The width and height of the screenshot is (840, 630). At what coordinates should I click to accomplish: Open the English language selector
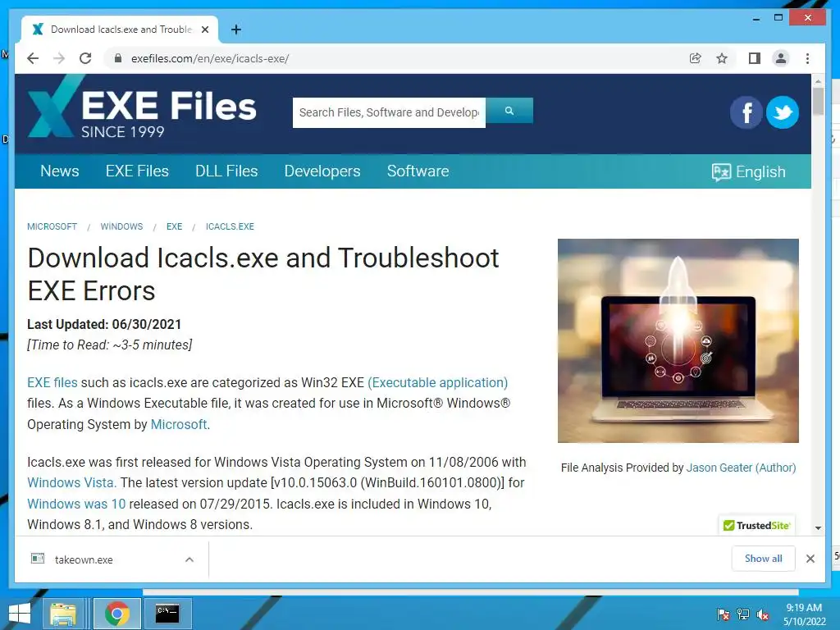point(748,172)
